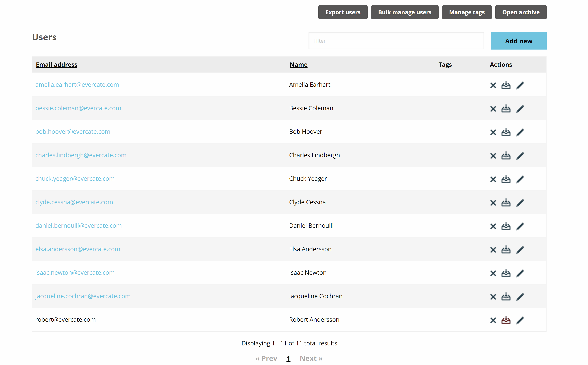Archive Chuck Yeager's account

(x=506, y=179)
